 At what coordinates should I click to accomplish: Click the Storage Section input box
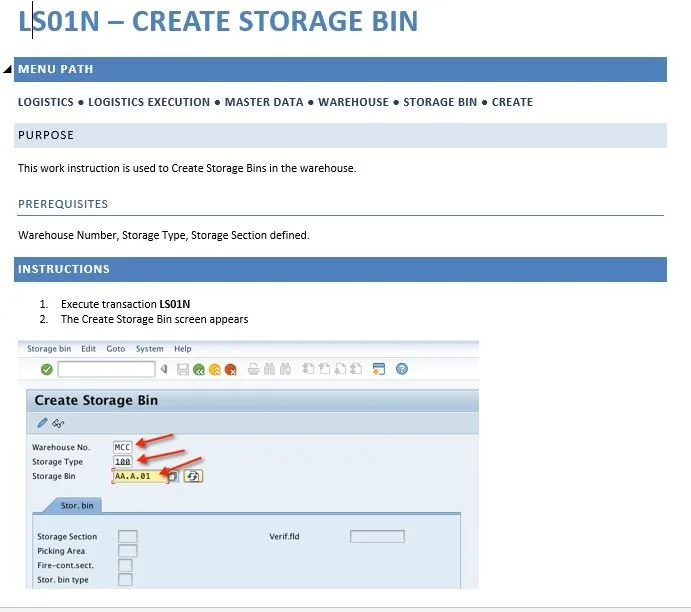coord(128,536)
